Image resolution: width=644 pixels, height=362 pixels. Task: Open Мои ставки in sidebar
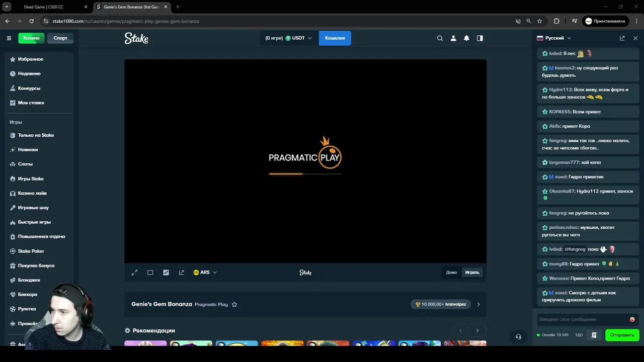point(39,103)
